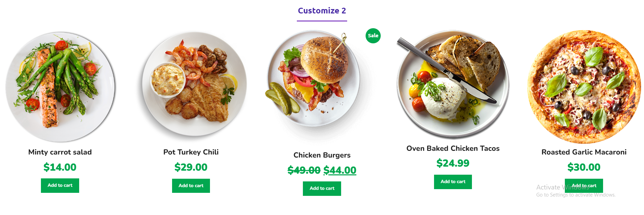Open the Customize 2 tab

tap(322, 11)
